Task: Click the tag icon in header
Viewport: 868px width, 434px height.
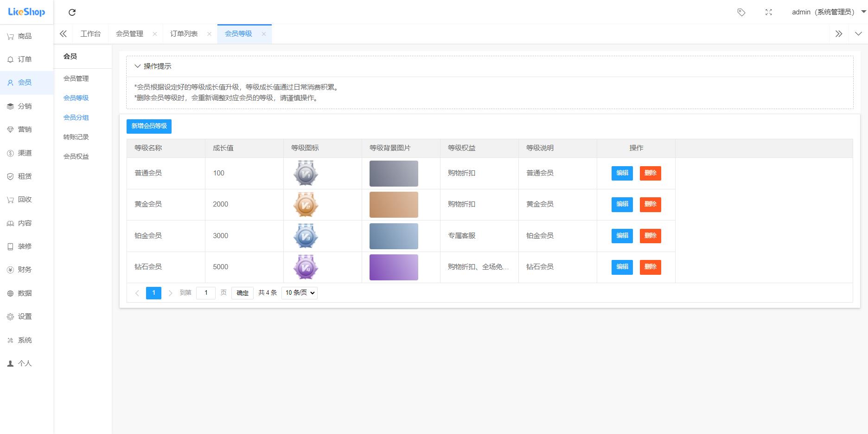Action: coord(741,13)
